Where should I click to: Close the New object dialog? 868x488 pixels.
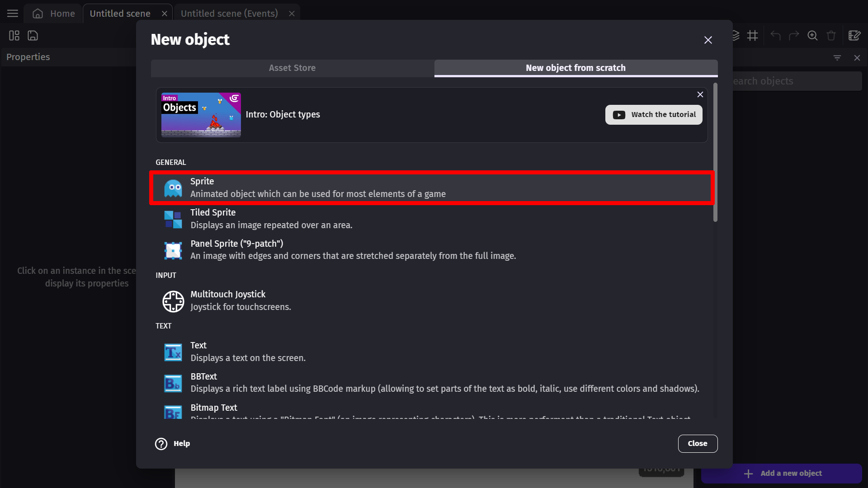tap(708, 40)
